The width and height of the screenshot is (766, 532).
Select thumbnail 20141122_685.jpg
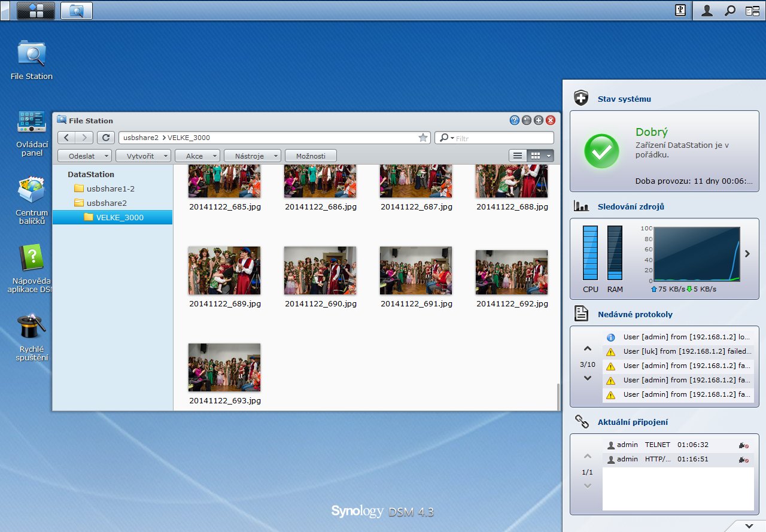coord(224,181)
